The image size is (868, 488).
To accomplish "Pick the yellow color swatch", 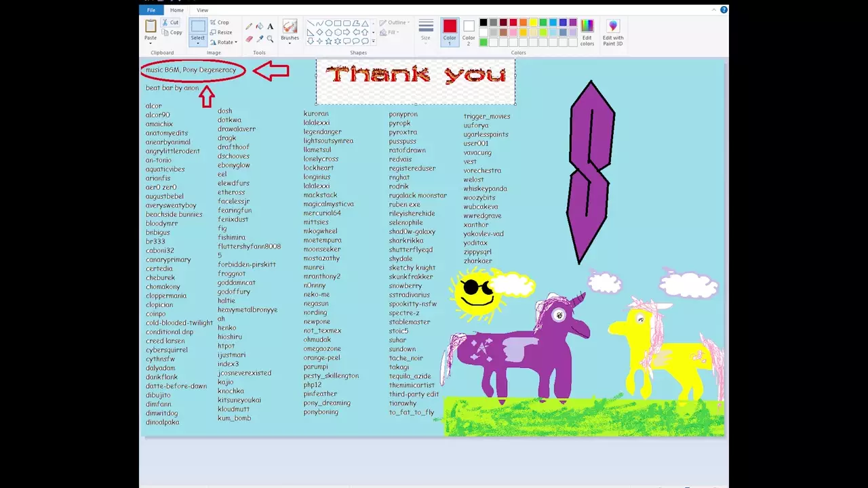I will [x=533, y=22].
